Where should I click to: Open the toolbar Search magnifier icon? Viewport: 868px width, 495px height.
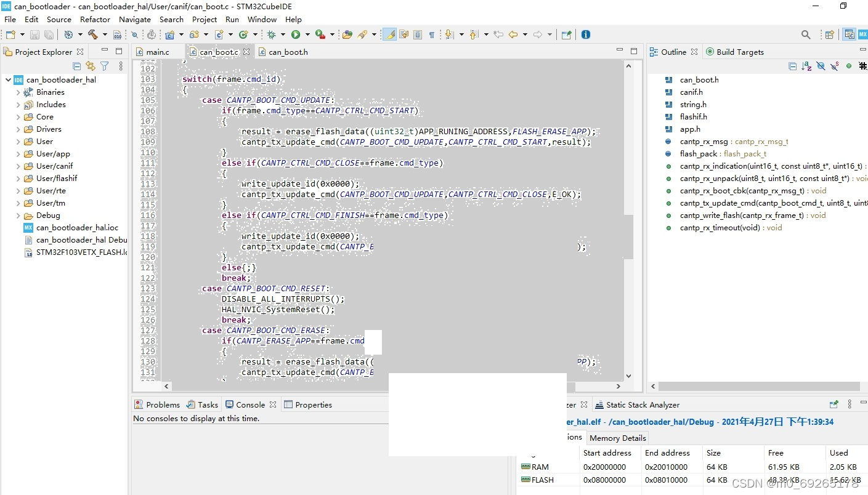pos(806,34)
